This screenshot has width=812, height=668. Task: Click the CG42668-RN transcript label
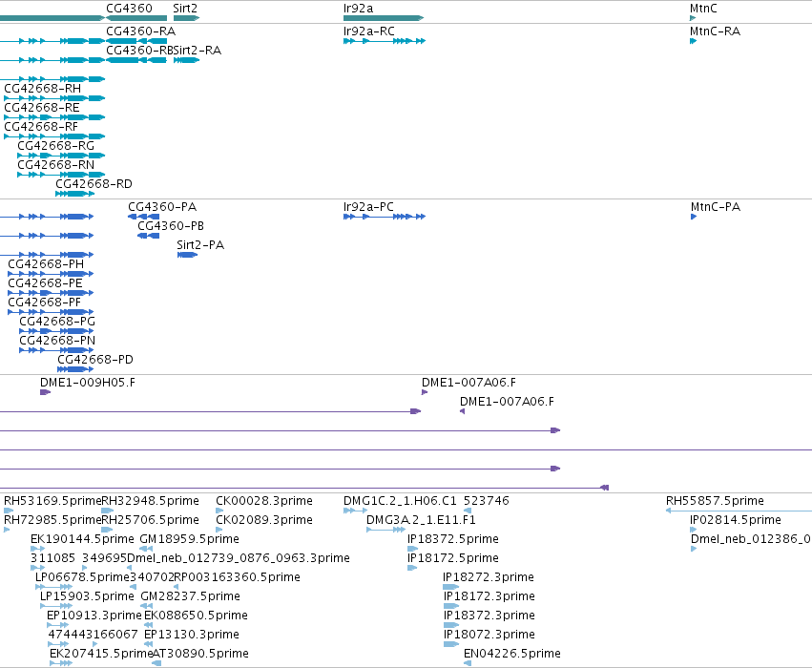pyautogui.click(x=56, y=165)
